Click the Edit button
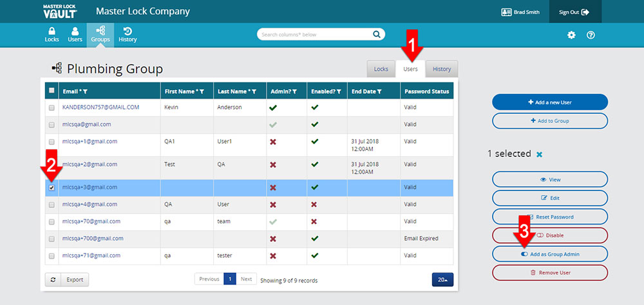The height and width of the screenshot is (305, 644). (550, 198)
